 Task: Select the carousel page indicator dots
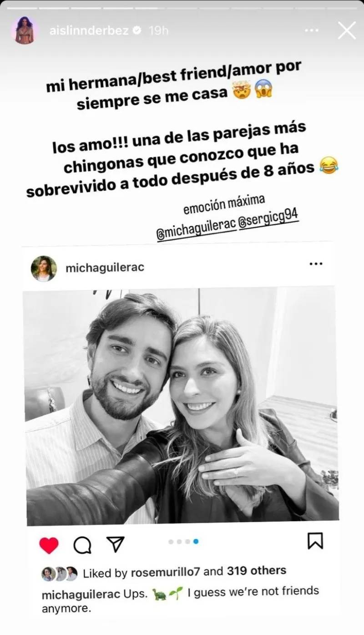[183, 541]
